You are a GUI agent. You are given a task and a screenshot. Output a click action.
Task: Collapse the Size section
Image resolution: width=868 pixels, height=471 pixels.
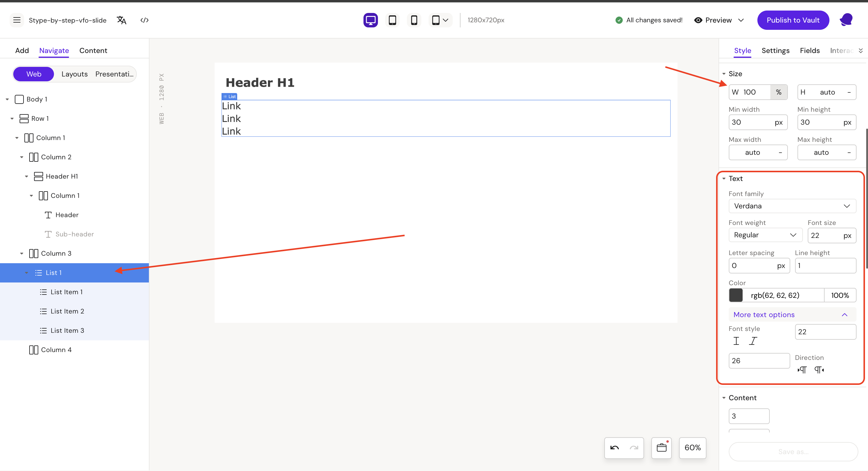(x=724, y=74)
